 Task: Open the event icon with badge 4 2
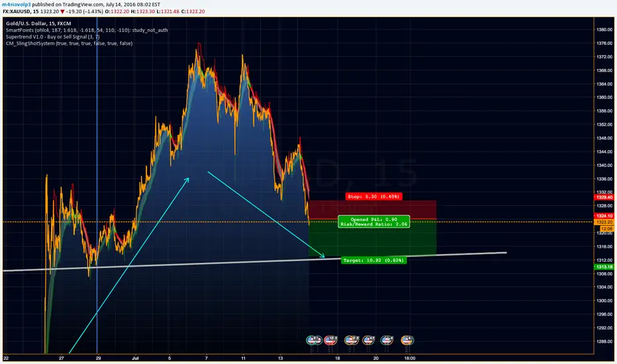pyautogui.click(x=369, y=340)
